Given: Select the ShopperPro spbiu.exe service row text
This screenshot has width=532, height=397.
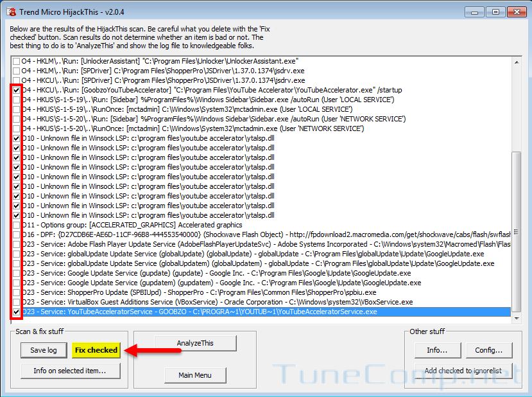Looking at the screenshot, I should (x=199, y=292).
